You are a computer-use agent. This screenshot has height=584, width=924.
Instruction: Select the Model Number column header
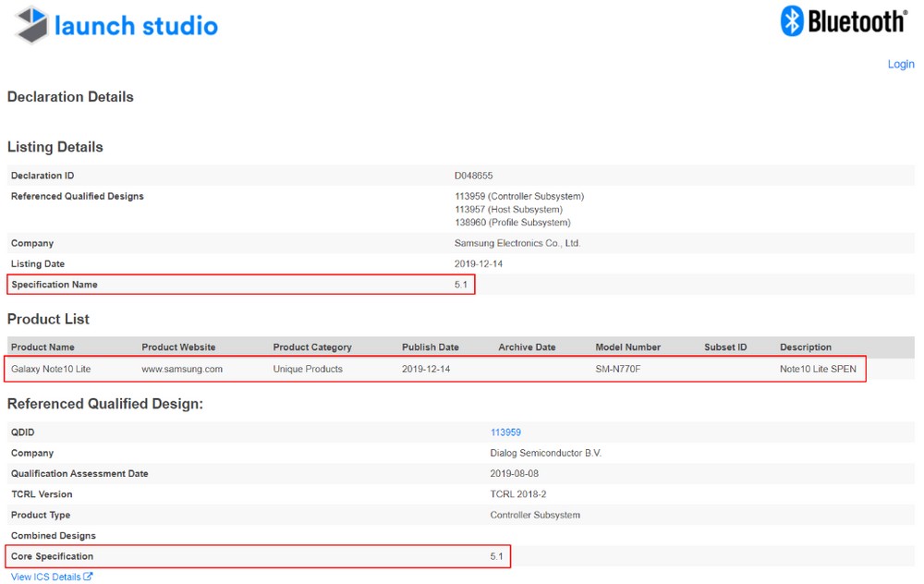(x=627, y=347)
